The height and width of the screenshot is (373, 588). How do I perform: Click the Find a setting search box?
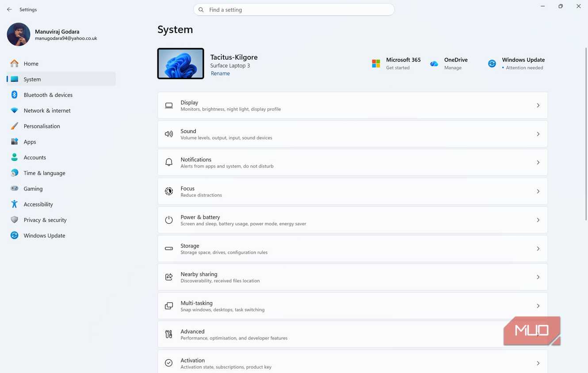294,10
